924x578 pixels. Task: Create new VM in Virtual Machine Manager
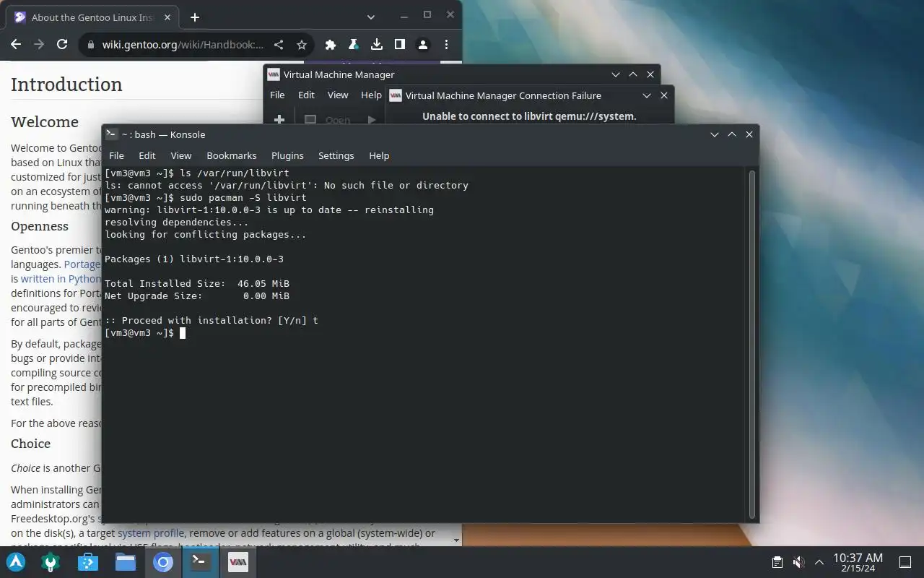[x=279, y=120]
